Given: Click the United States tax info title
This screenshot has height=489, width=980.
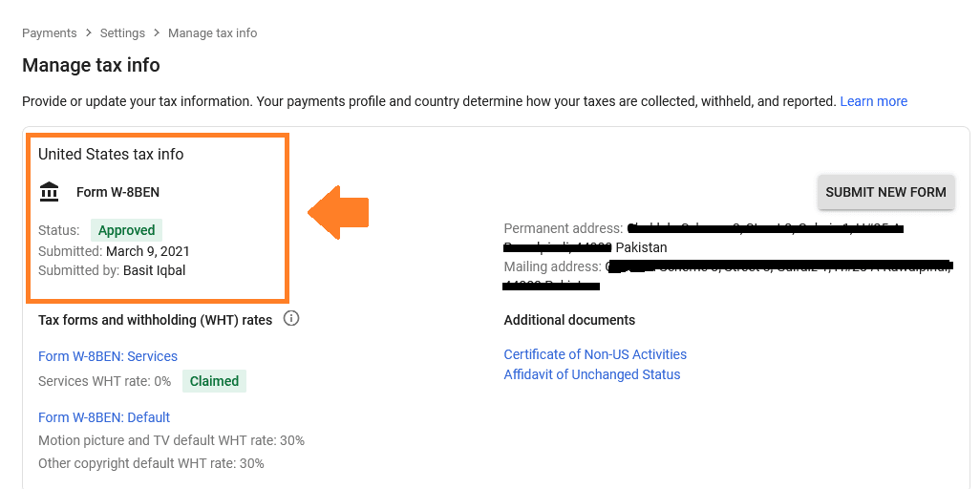Looking at the screenshot, I should coord(111,155).
